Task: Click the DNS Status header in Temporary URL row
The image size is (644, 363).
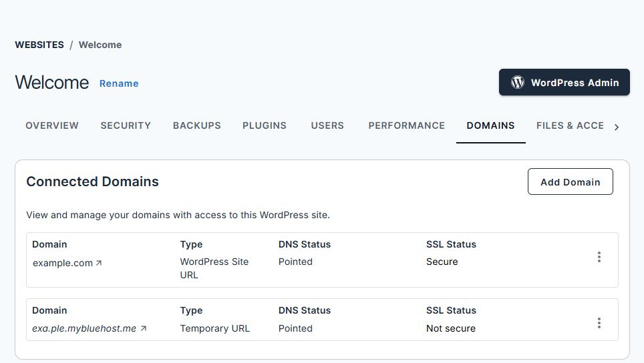Action: pos(305,310)
